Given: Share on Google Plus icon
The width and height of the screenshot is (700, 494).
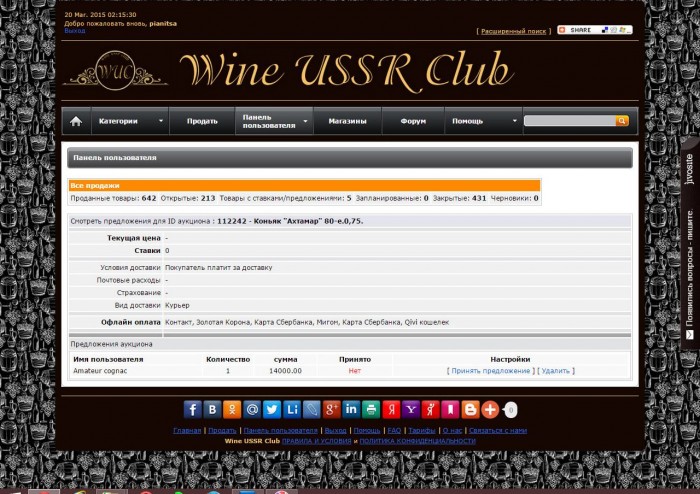Looking at the screenshot, I should coord(332,409).
